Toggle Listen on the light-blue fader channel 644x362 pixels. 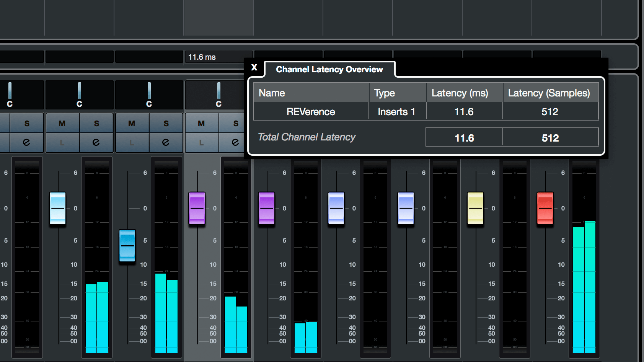coord(62,142)
